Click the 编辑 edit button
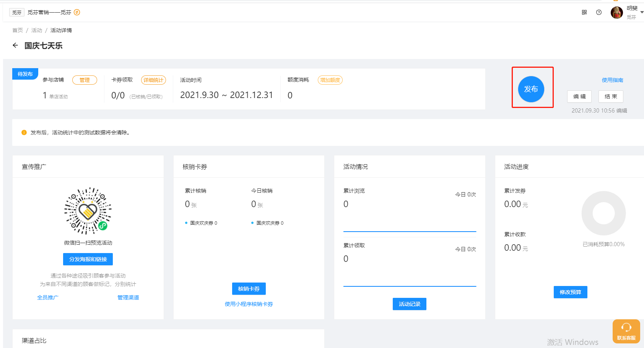Viewport: 644px width, 348px height. (x=579, y=96)
